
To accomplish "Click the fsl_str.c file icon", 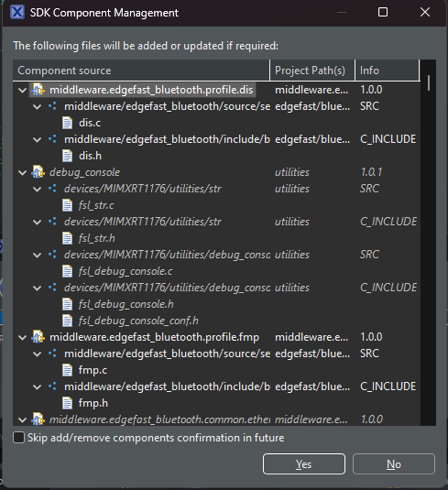I will [67, 205].
